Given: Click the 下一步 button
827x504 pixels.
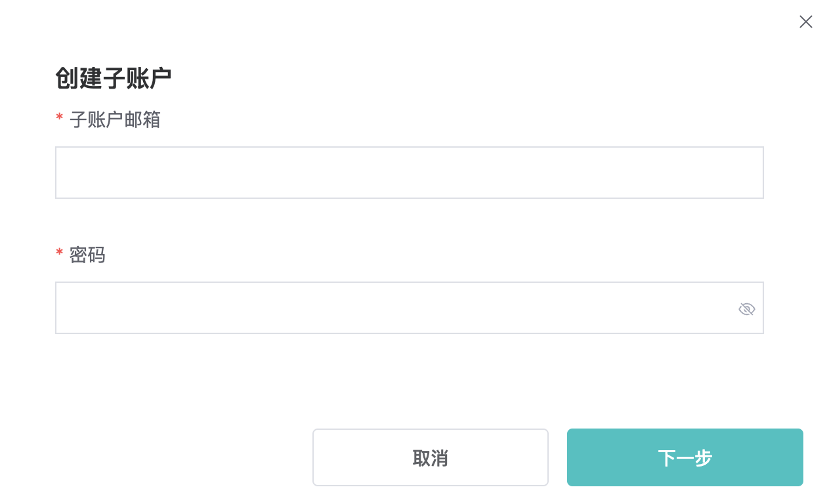Looking at the screenshot, I should click(x=685, y=457).
